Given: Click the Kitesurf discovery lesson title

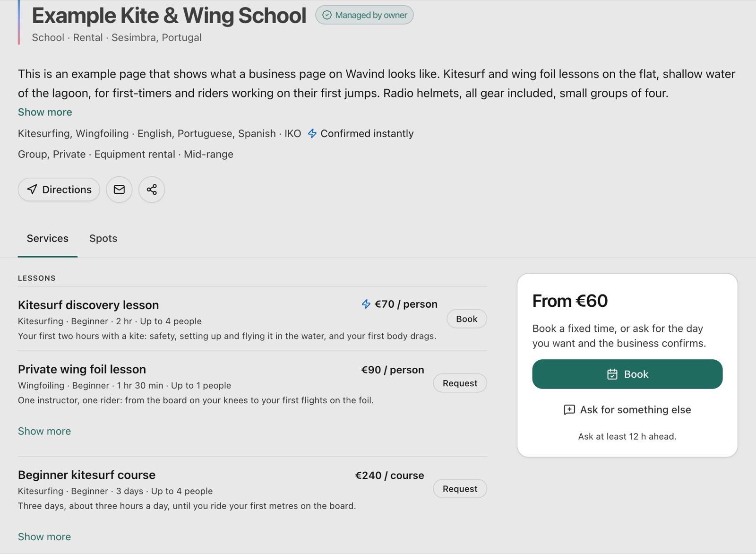Looking at the screenshot, I should (x=88, y=305).
